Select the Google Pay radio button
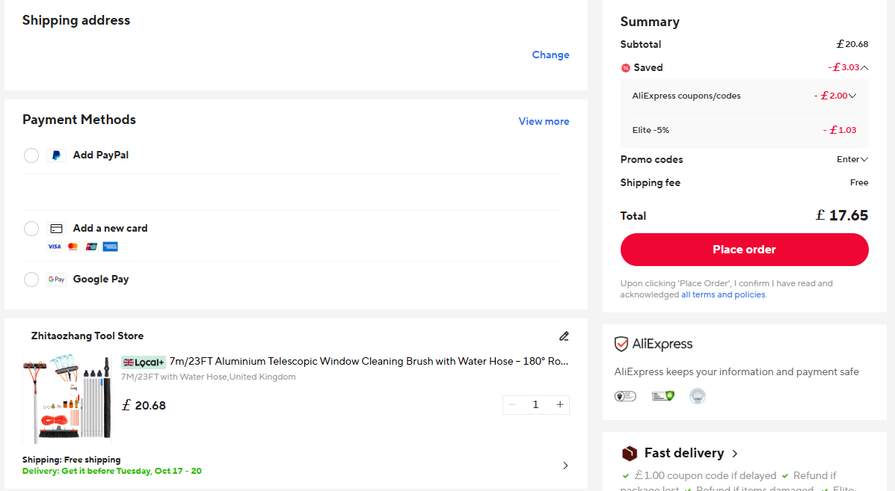Image resolution: width=895 pixels, height=491 pixels. (31, 279)
